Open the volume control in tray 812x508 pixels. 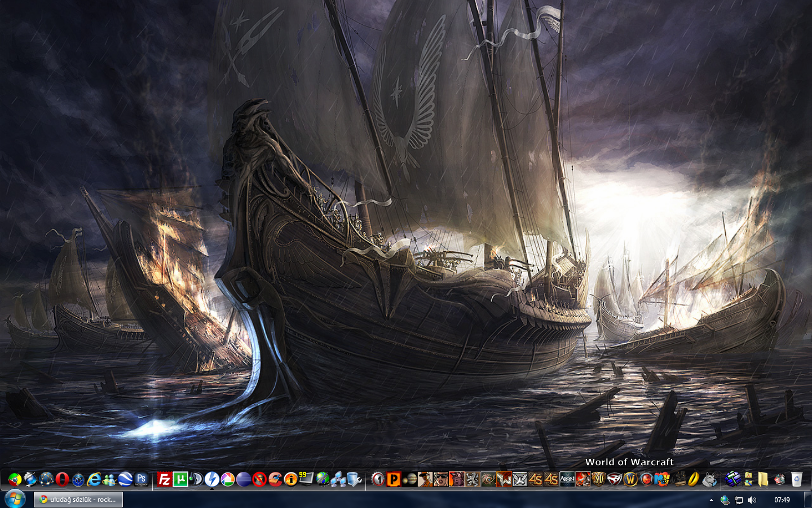(x=752, y=500)
